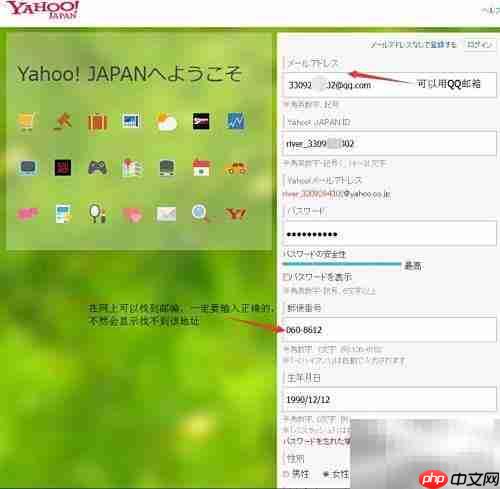Click the Yahoo! JAPAN logo
This screenshot has width=500, height=489.
pyautogui.click(x=43, y=10)
